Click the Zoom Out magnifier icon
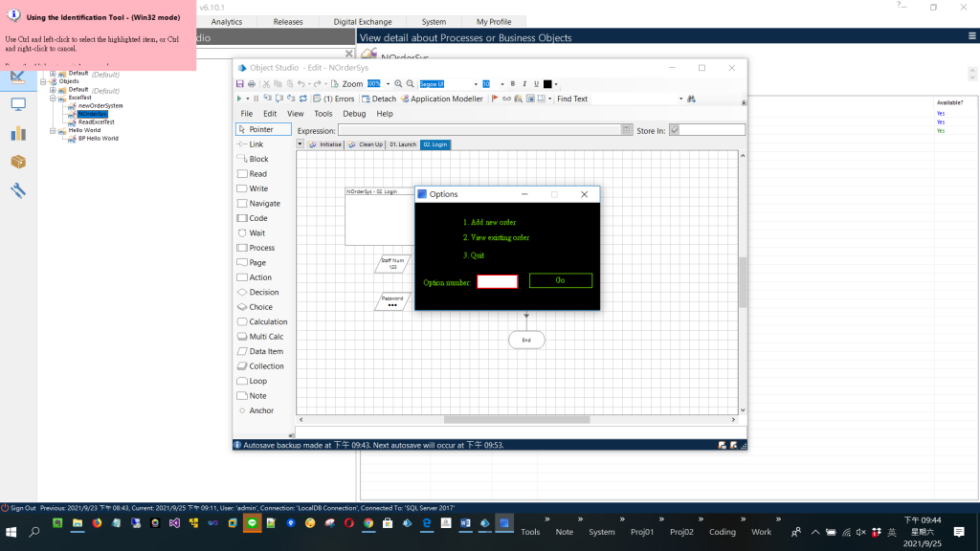The image size is (980, 551). [x=410, y=84]
